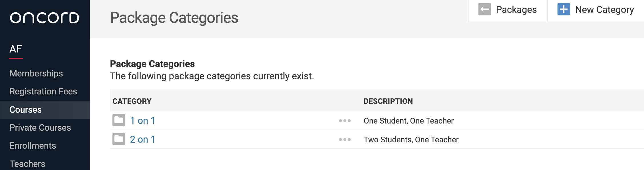
Task: Open the three-dot menu for 2 on 1
Action: (345, 139)
